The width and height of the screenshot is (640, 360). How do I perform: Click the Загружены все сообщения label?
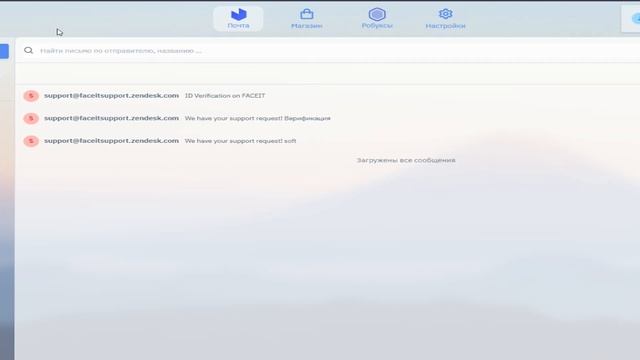click(406, 160)
